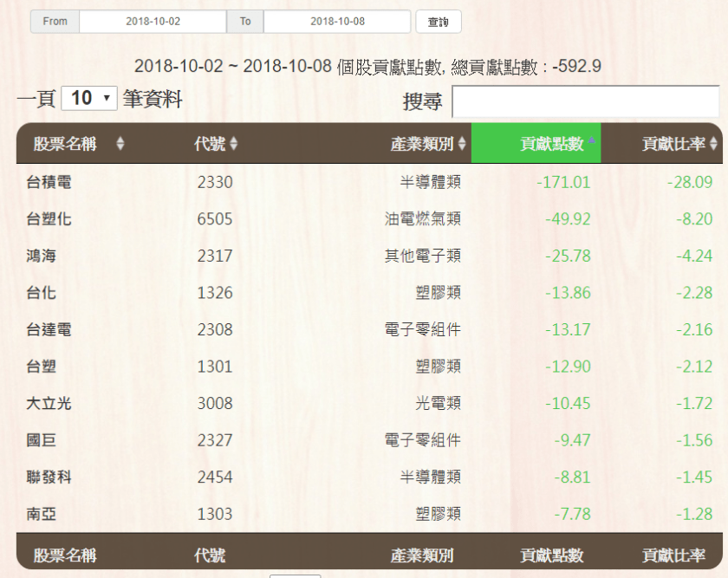The image size is (728, 578).
Task: Click the To date field 2018-10-08
Action: (337, 22)
